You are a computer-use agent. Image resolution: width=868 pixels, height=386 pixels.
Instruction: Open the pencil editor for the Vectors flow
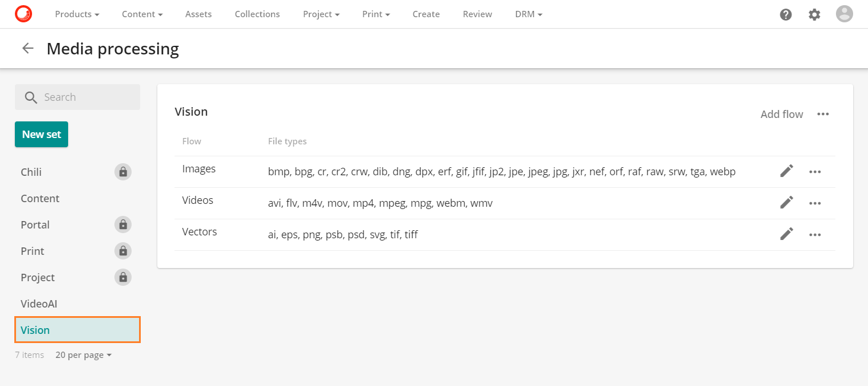pos(787,234)
